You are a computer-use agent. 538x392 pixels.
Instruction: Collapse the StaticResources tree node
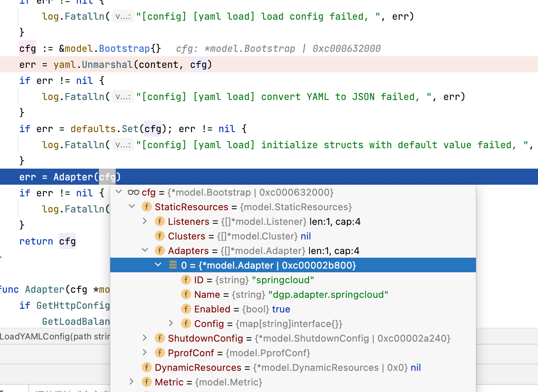tap(132, 206)
